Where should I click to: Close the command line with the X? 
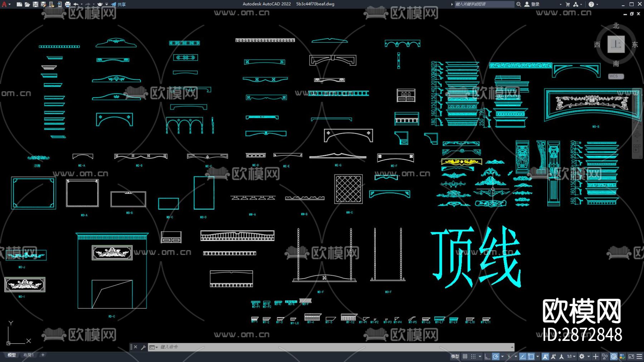coord(136,347)
